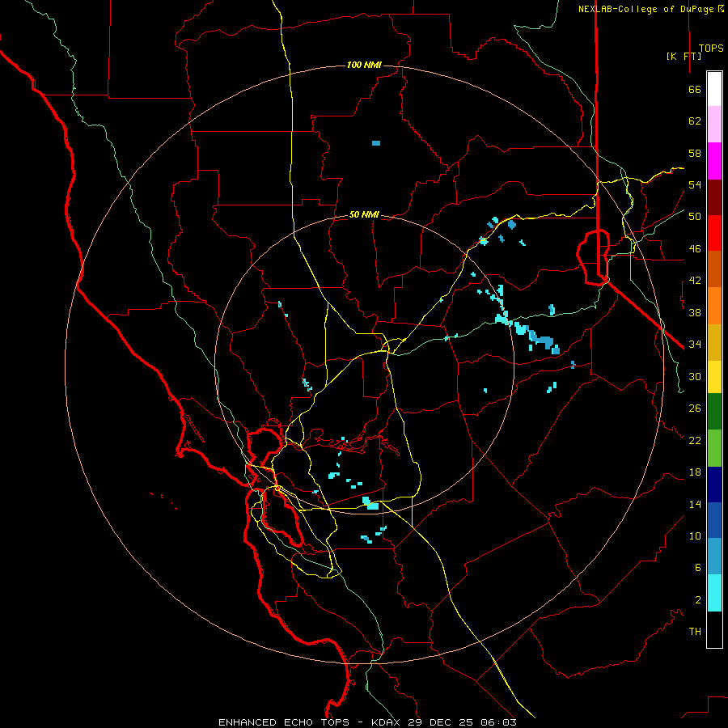Click the light green 26 kft swatch

point(714,448)
